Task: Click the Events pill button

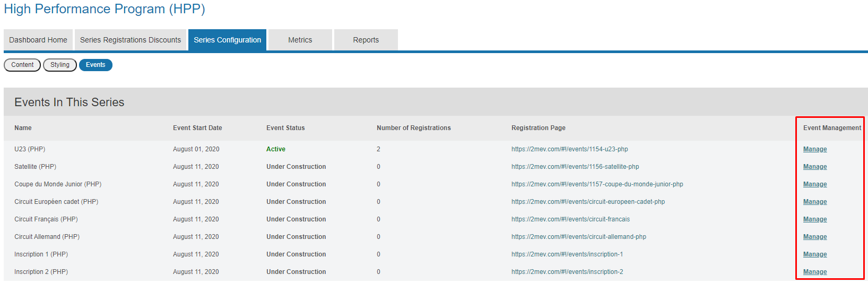Action: 96,65
